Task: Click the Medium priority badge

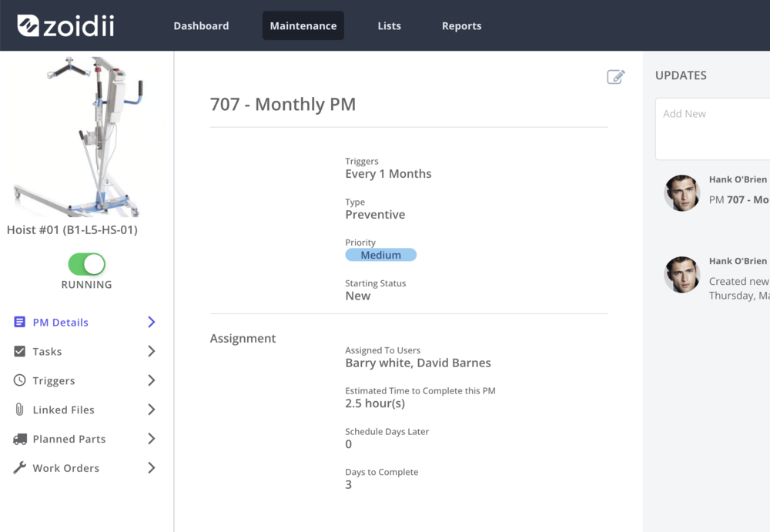Action: coord(380,255)
